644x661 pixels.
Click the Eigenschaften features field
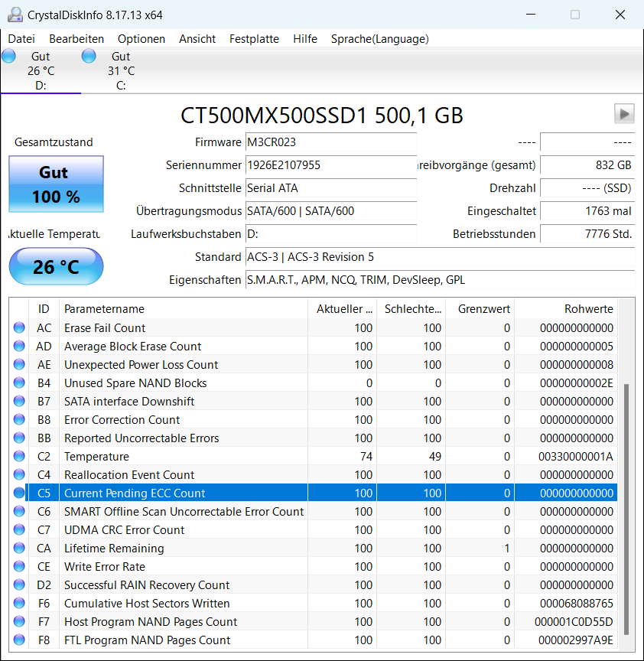click(x=440, y=280)
